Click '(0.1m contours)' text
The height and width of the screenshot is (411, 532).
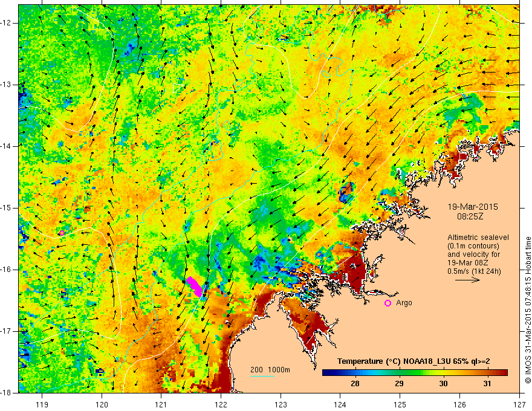coord(473,246)
